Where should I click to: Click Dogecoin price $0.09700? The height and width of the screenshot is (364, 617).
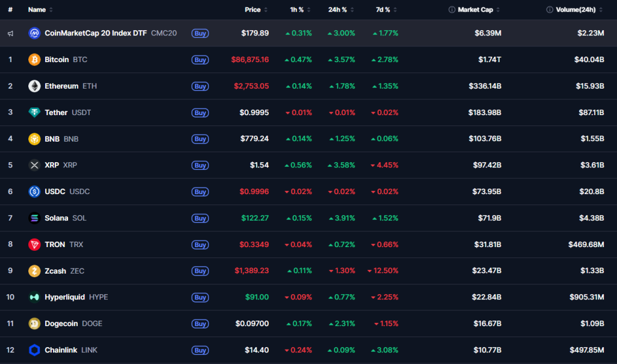tap(252, 324)
